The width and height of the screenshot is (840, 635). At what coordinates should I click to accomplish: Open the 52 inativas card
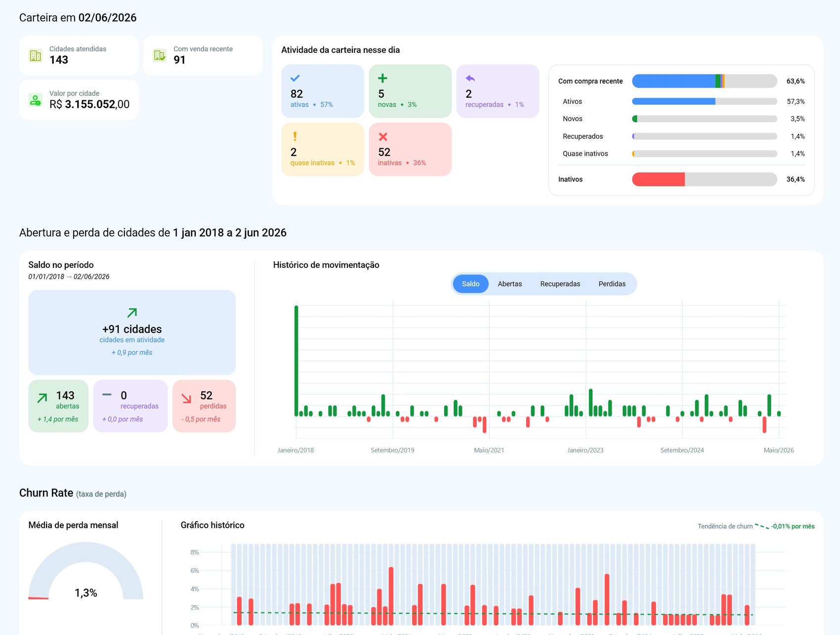[x=410, y=149]
